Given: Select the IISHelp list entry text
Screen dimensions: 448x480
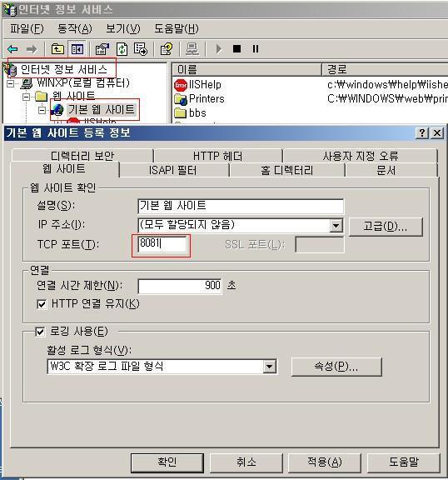Looking at the screenshot, I should [205, 85].
